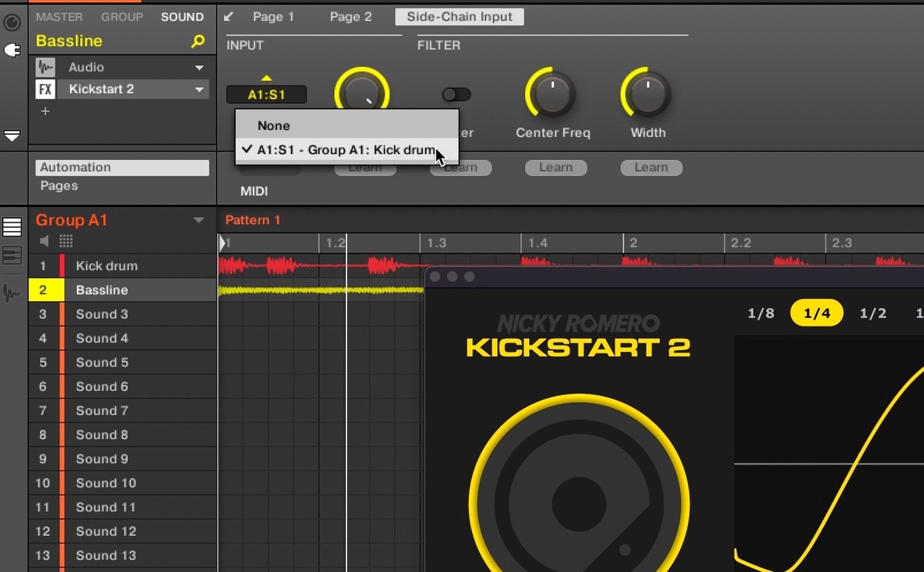Screen dimensions: 924x572
Task: Select the plug-in view plug icon
Action: point(12,50)
